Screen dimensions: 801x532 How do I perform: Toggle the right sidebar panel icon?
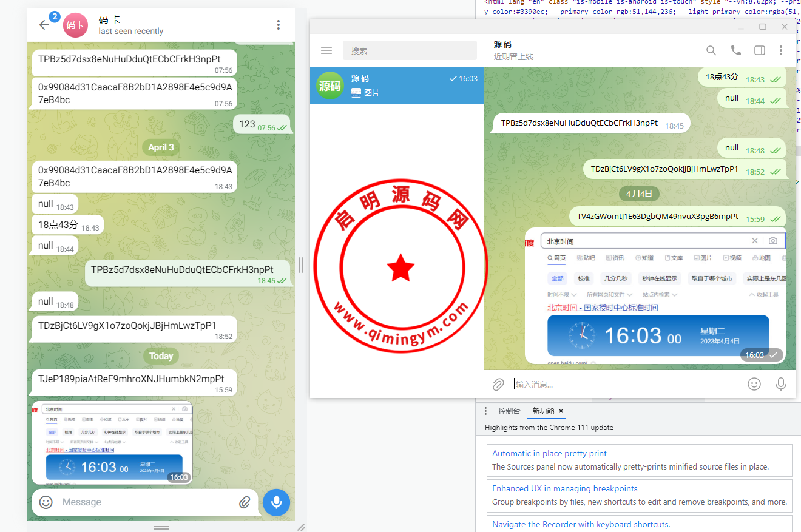pyautogui.click(x=759, y=50)
